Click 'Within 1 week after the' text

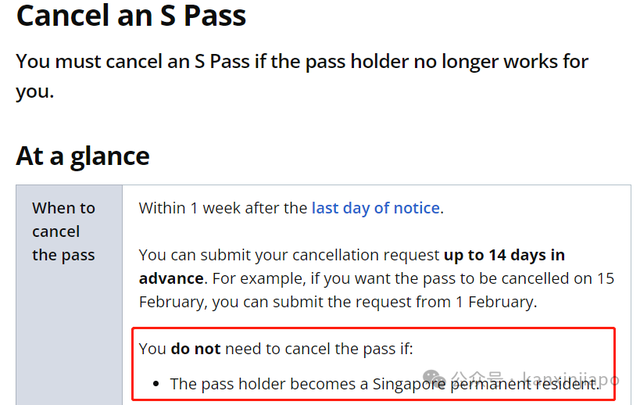[223, 208]
